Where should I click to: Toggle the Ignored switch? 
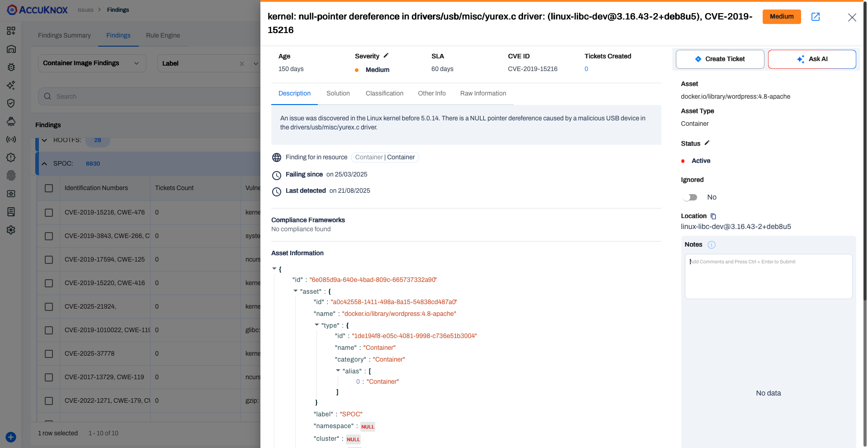click(x=690, y=197)
